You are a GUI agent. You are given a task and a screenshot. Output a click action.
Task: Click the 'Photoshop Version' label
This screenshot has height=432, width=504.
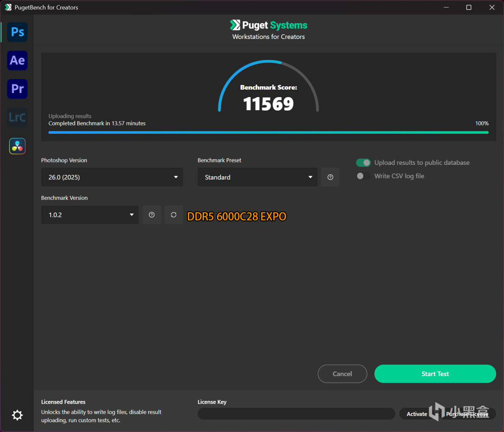point(64,160)
